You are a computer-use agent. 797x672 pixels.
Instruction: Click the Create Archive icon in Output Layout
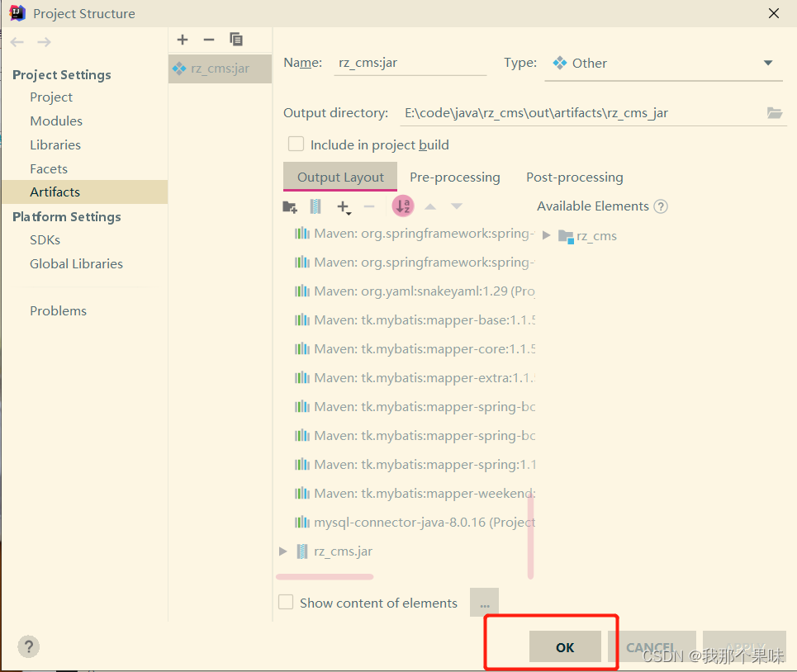pos(315,206)
